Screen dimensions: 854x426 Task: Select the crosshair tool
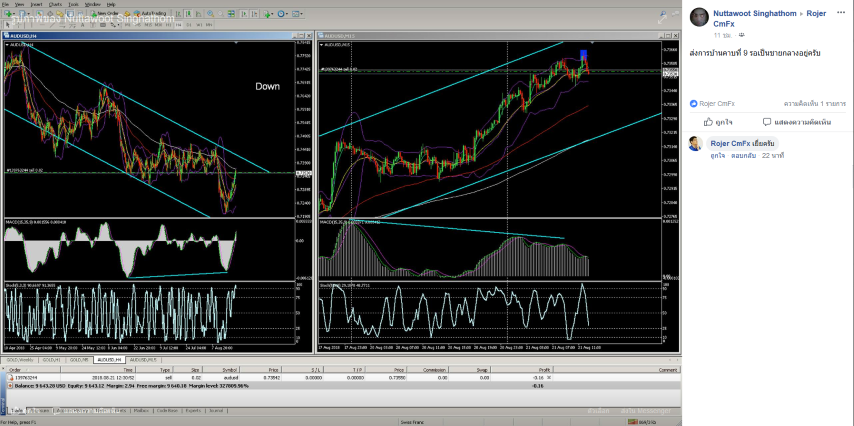(x=19, y=25)
